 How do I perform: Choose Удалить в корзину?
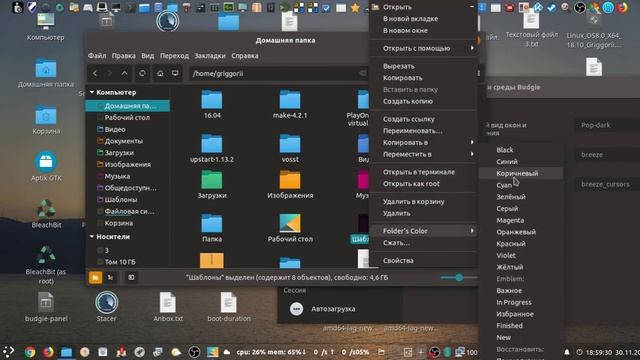pos(423,202)
